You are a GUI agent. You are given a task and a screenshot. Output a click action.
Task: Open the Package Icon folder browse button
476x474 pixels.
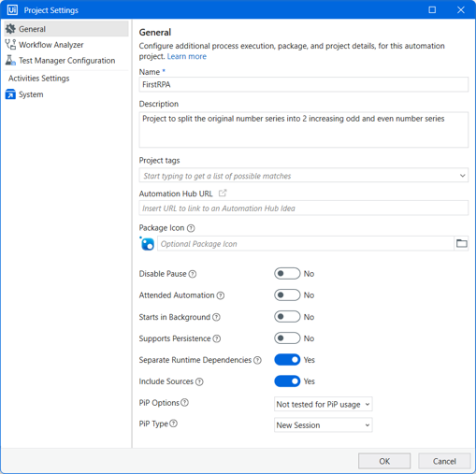461,243
